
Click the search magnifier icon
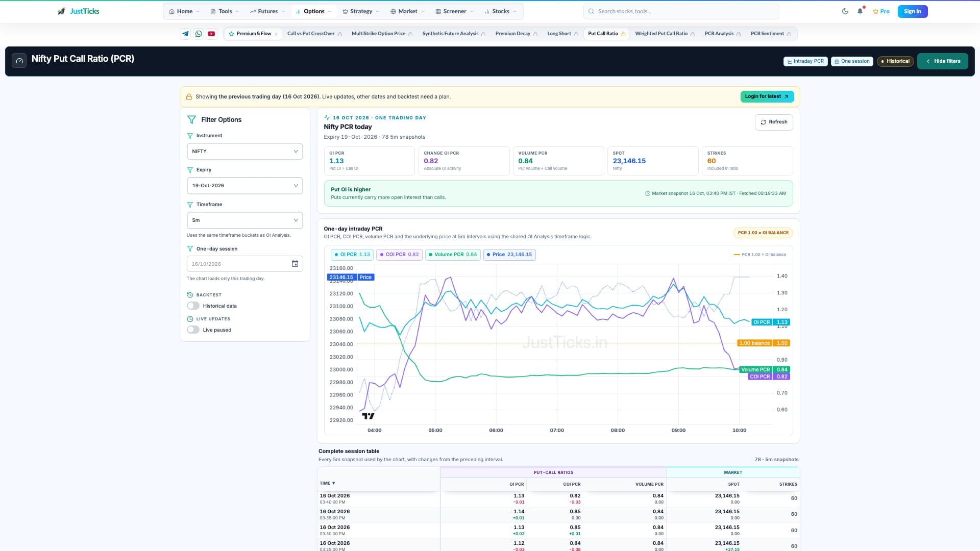point(591,11)
